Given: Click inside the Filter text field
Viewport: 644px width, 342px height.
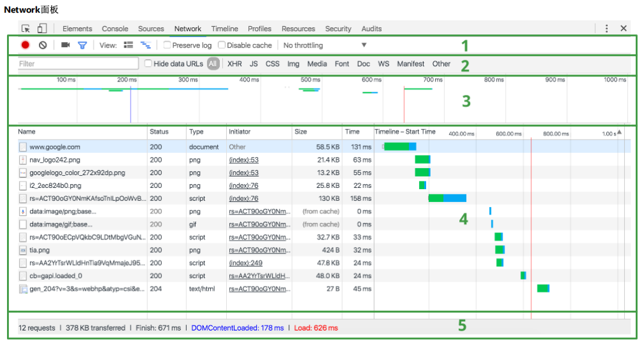Looking at the screenshot, I should click(78, 64).
